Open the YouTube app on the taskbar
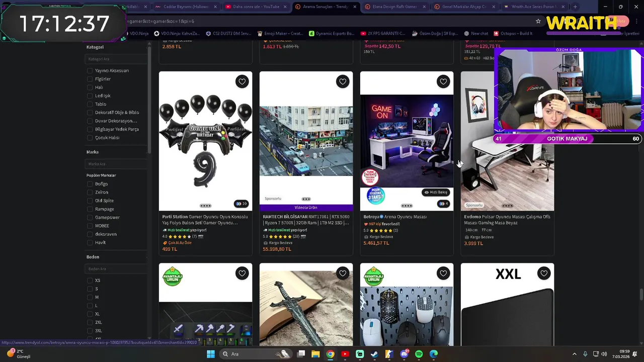 point(345,354)
